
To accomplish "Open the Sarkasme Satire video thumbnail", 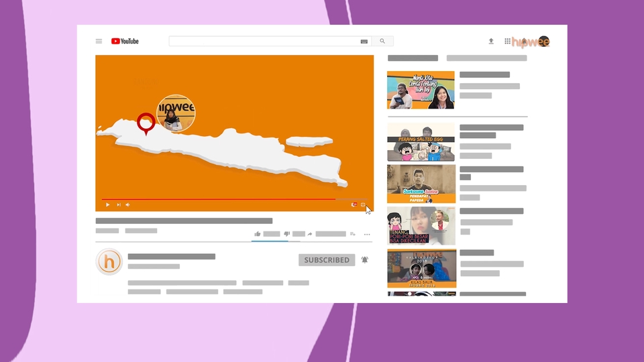I will click(421, 184).
